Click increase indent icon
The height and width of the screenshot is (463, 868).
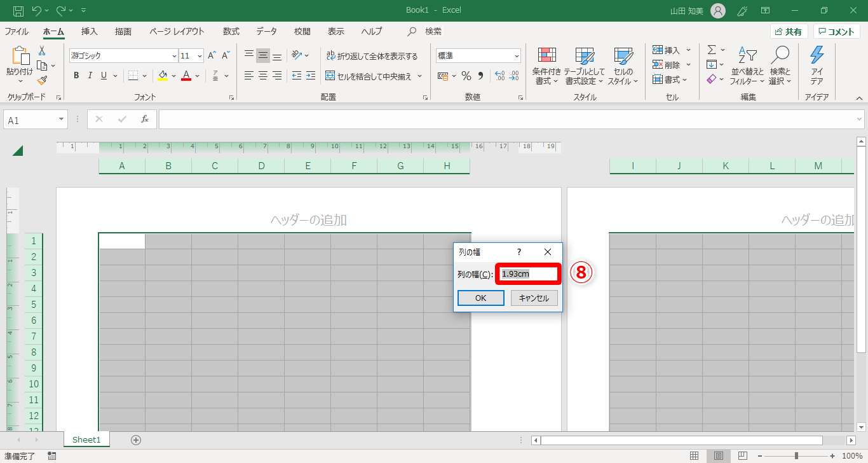pyautogui.click(x=311, y=76)
